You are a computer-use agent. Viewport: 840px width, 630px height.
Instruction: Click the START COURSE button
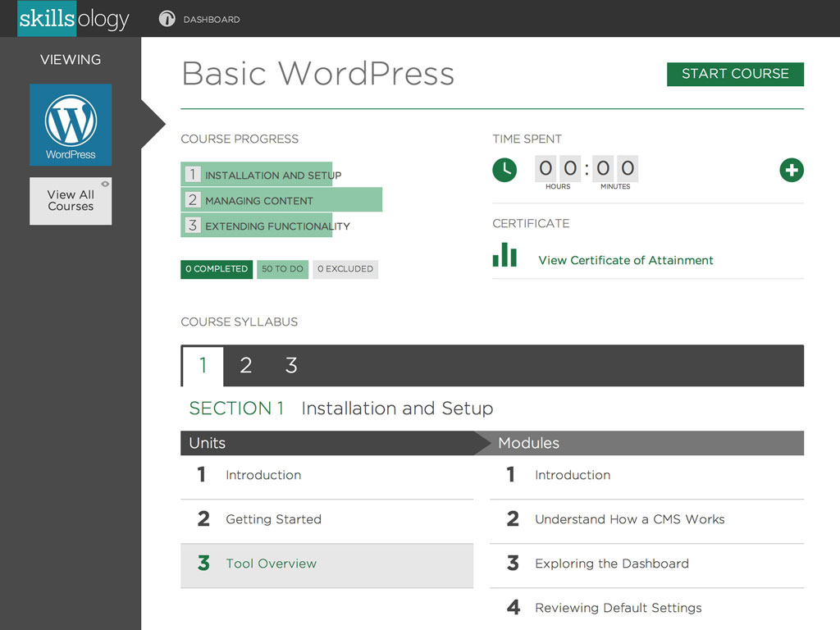tap(735, 74)
